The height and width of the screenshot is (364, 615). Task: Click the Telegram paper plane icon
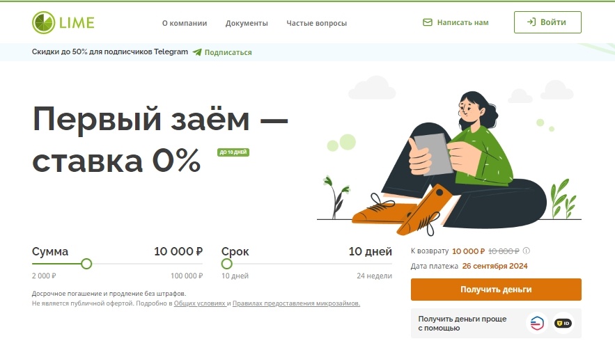click(x=197, y=52)
